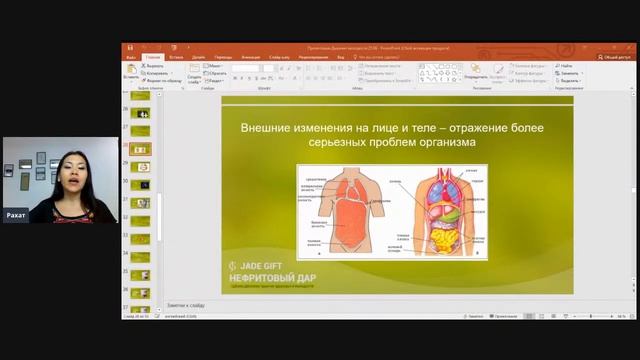Viewport: 640px width, 360px height.
Task: Select slide 30 thumbnail
Action: [x=140, y=185]
